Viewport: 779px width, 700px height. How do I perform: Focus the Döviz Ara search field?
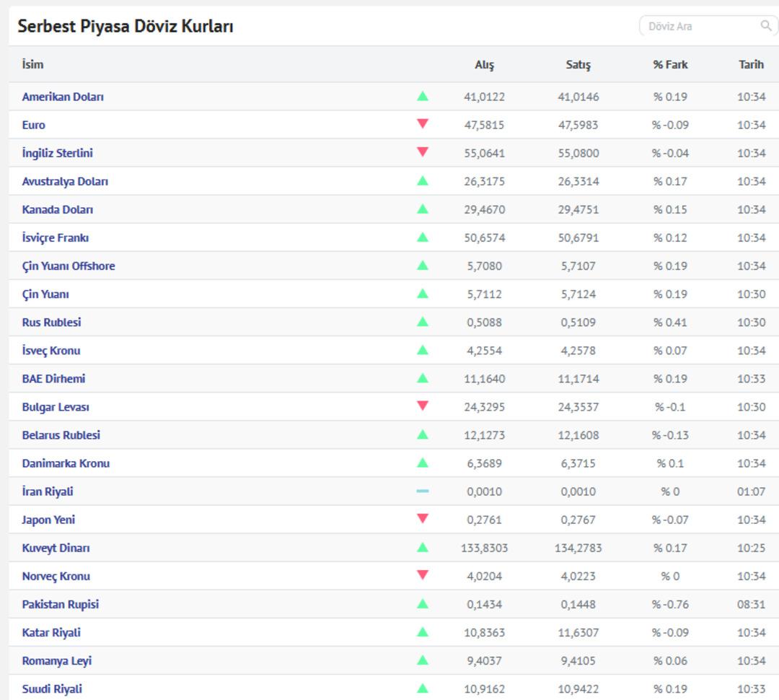[x=708, y=26]
